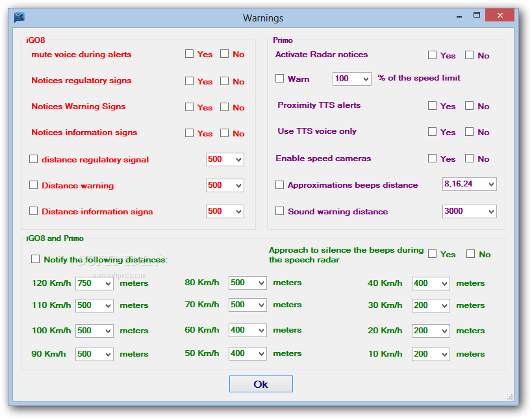Image resolution: width=532 pixels, height=419 pixels.
Task: Check Yes for mute voice during alerts
Action: pyautogui.click(x=189, y=54)
